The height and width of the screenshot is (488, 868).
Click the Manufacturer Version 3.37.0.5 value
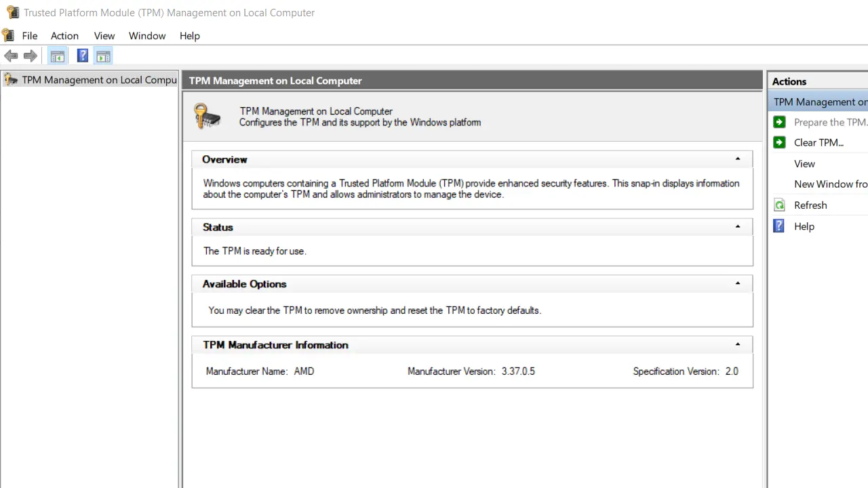pyautogui.click(x=518, y=371)
